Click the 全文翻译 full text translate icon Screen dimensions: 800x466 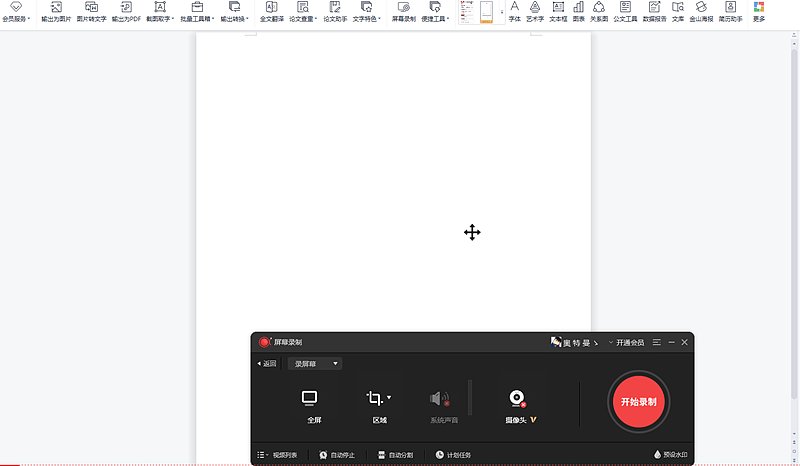[271, 12]
